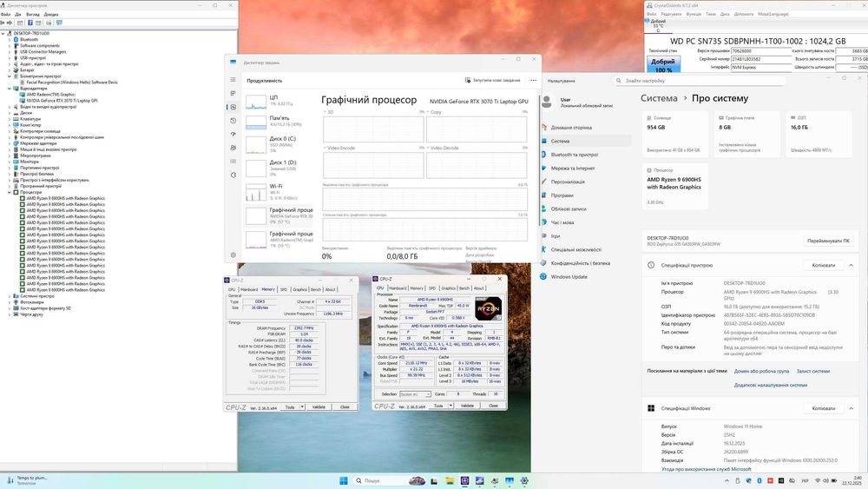The width and height of the screenshot is (868, 489).
Task: Open App history icon in Task Manager sidebar
Action: 233,121
